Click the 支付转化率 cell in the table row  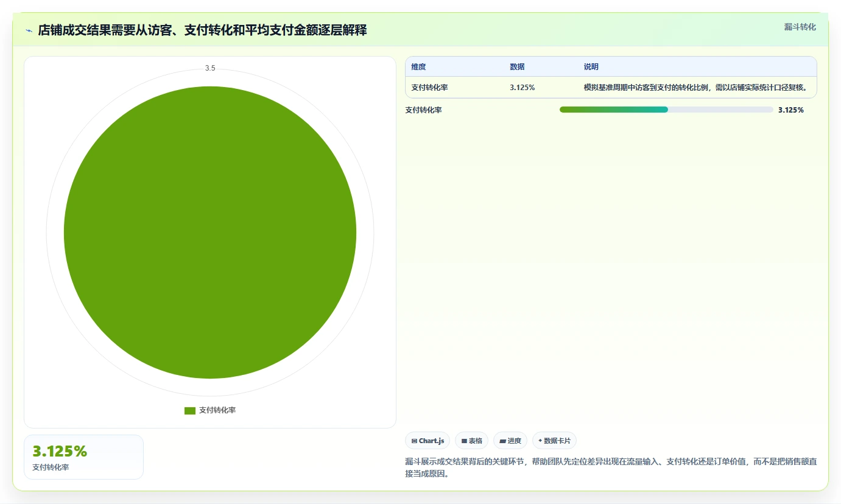coord(429,87)
